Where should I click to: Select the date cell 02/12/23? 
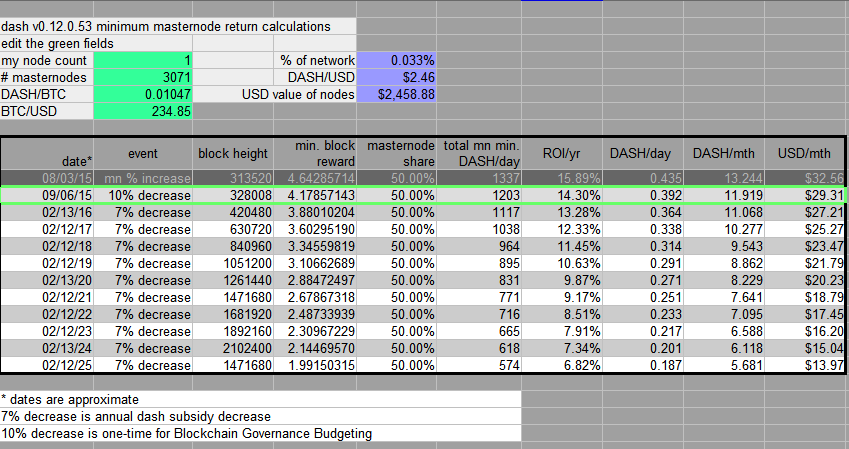click(48, 331)
